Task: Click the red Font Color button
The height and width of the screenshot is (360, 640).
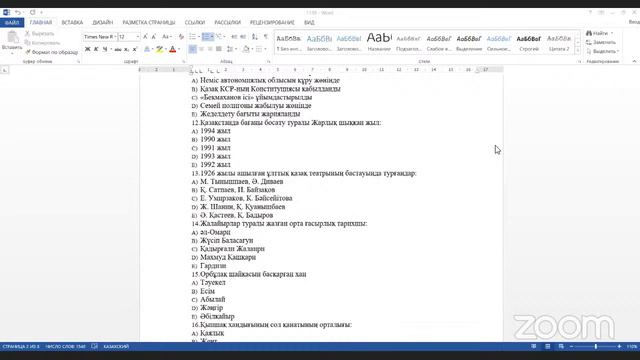Action: coord(173,49)
